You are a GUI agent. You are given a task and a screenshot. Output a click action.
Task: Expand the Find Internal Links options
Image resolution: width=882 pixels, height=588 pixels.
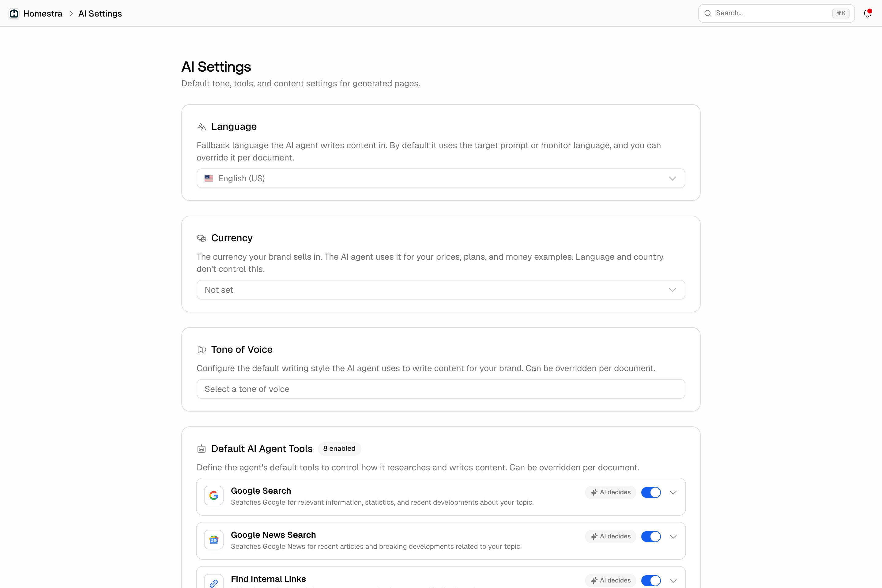[673, 581]
